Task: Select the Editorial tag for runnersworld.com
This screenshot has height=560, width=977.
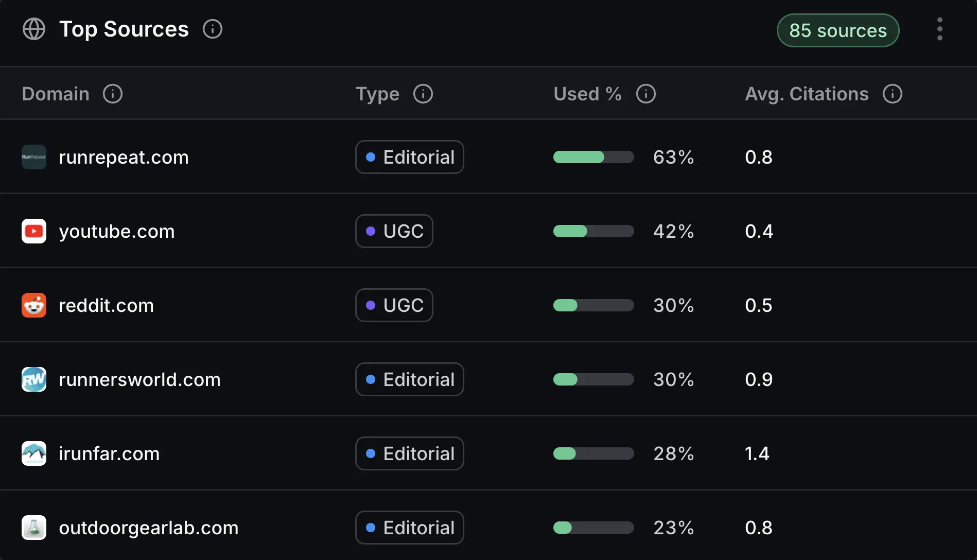Action: pyautogui.click(x=410, y=379)
